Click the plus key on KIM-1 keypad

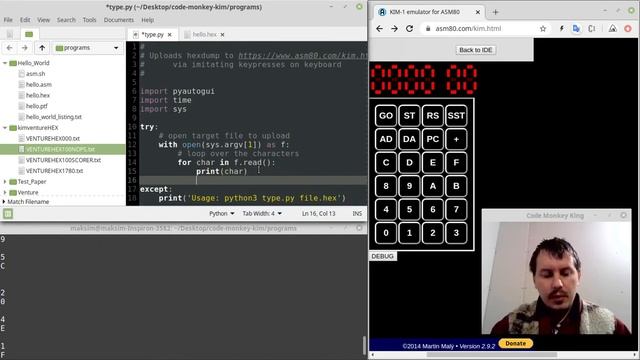point(456,139)
